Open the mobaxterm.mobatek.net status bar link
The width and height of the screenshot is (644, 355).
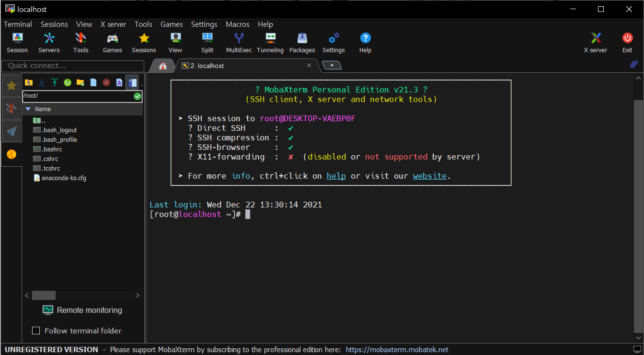pyautogui.click(x=397, y=350)
